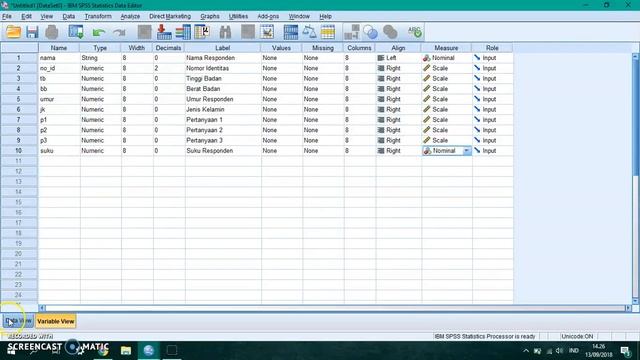
Task: Run spell check ABC icon
Action: pos(414,32)
